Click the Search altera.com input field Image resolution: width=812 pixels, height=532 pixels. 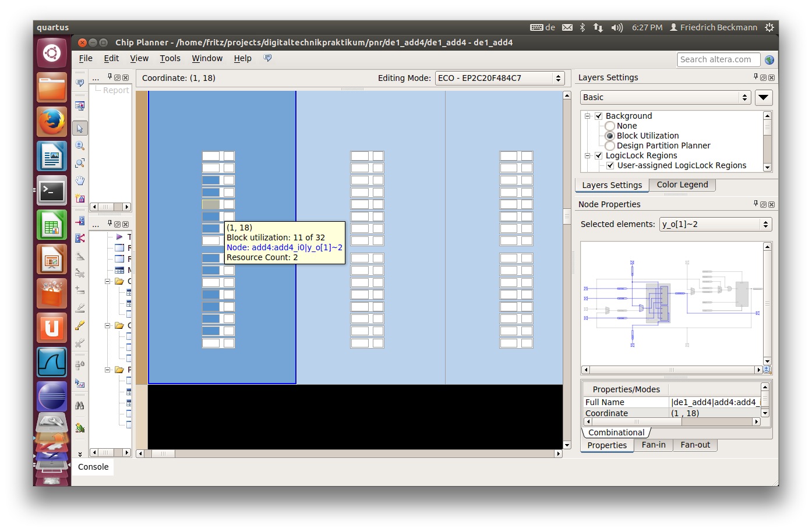pyautogui.click(x=718, y=59)
